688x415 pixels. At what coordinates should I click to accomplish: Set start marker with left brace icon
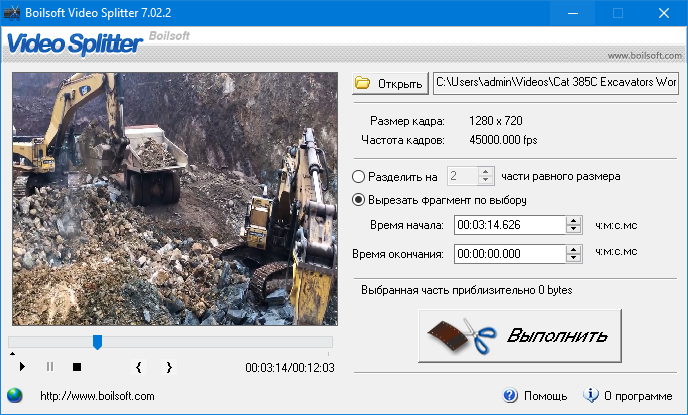tap(139, 367)
